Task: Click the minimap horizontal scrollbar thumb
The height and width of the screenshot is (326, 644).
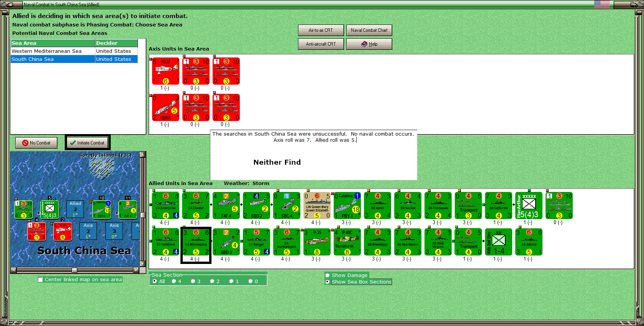Action: [75, 270]
